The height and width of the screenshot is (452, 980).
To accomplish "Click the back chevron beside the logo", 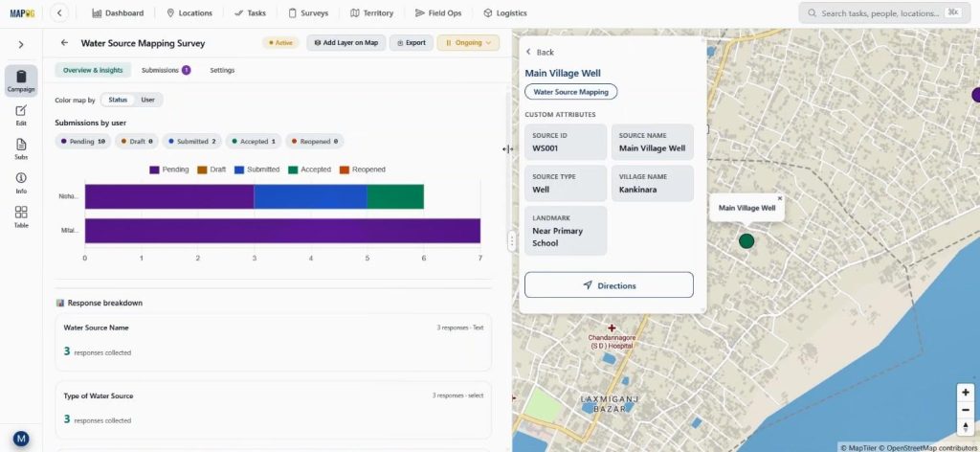I will [58, 12].
